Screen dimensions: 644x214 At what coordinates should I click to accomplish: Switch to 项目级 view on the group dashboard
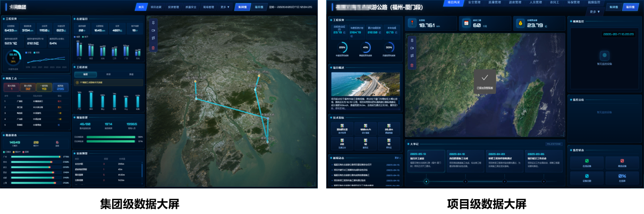[x=258, y=7]
